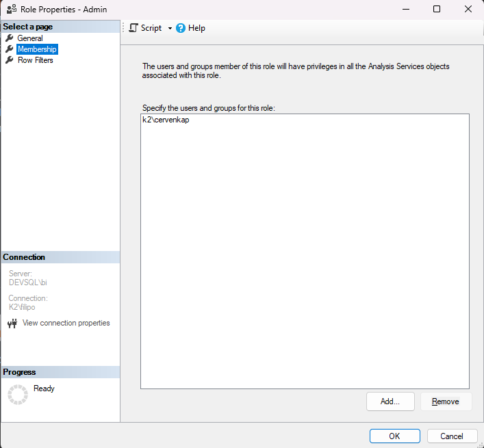Click the Connection section header
The width and height of the screenshot is (484, 448).
pyautogui.click(x=60, y=257)
